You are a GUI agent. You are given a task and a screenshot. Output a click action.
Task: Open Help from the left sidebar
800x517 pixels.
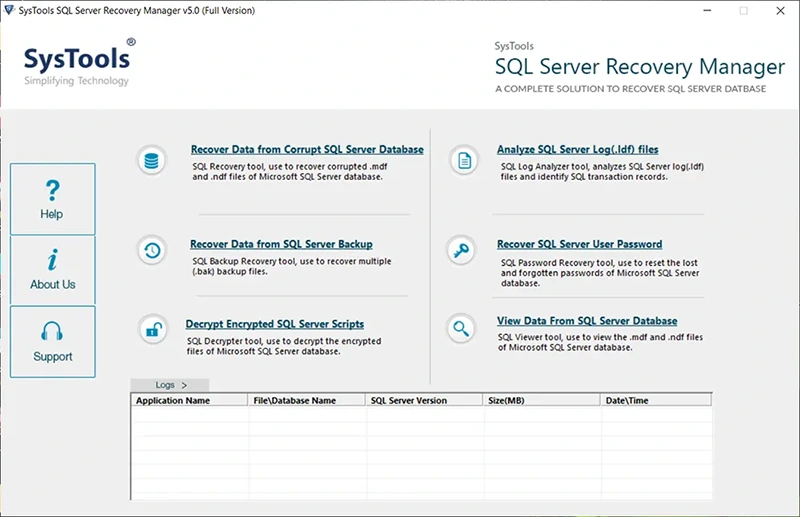[53, 199]
